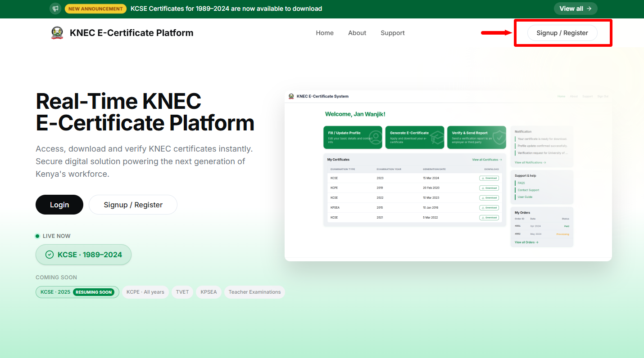
Task: Click Contact Support in the preview
Action: pos(528,190)
